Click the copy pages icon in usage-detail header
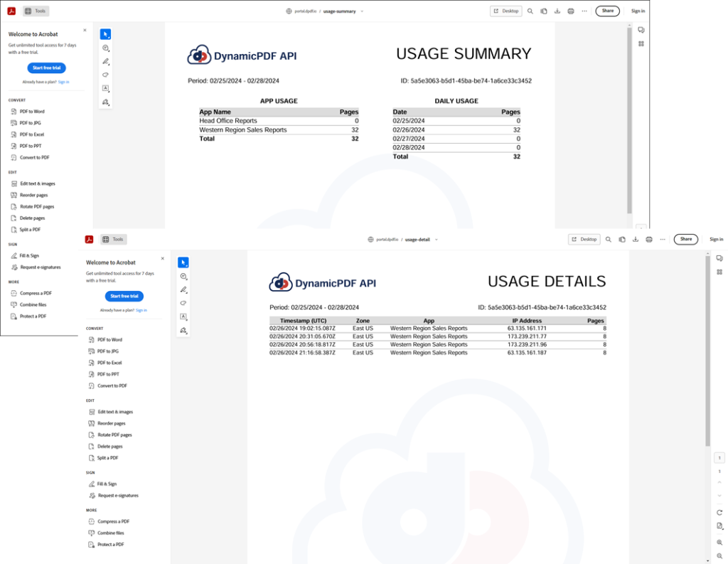Viewport: 728px width, 564px height. (x=622, y=239)
